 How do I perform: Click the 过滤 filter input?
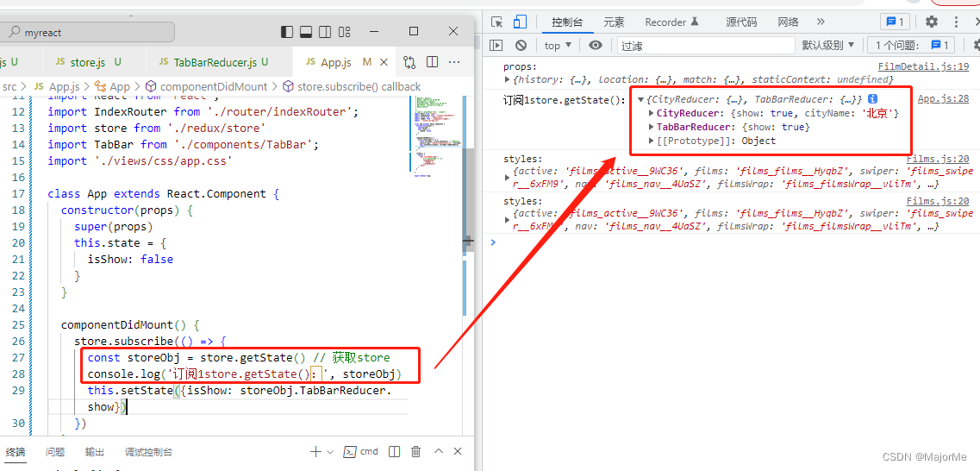[706, 45]
